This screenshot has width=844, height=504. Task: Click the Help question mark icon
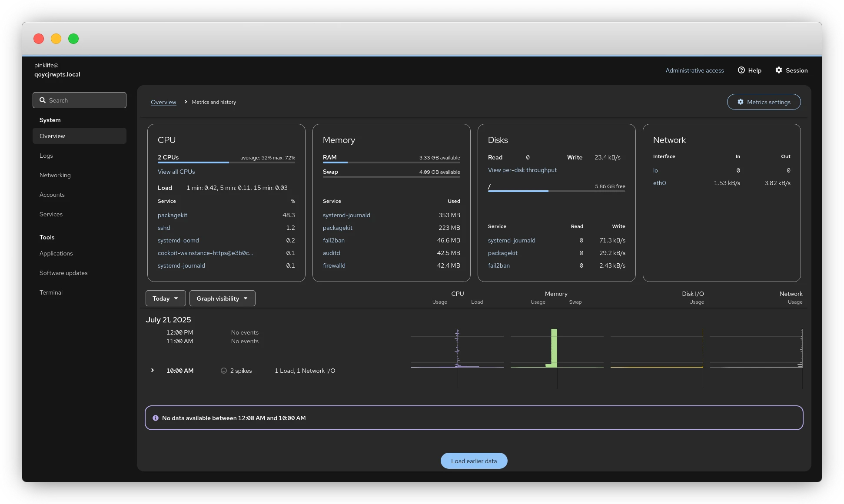tap(741, 70)
